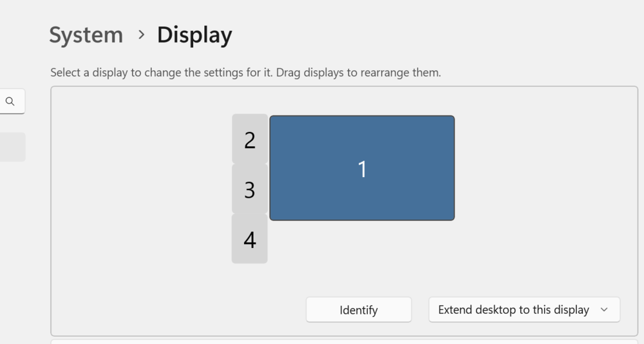Click the empty area left of the Identify button
The image size is (644, 344).
point(180,310)
